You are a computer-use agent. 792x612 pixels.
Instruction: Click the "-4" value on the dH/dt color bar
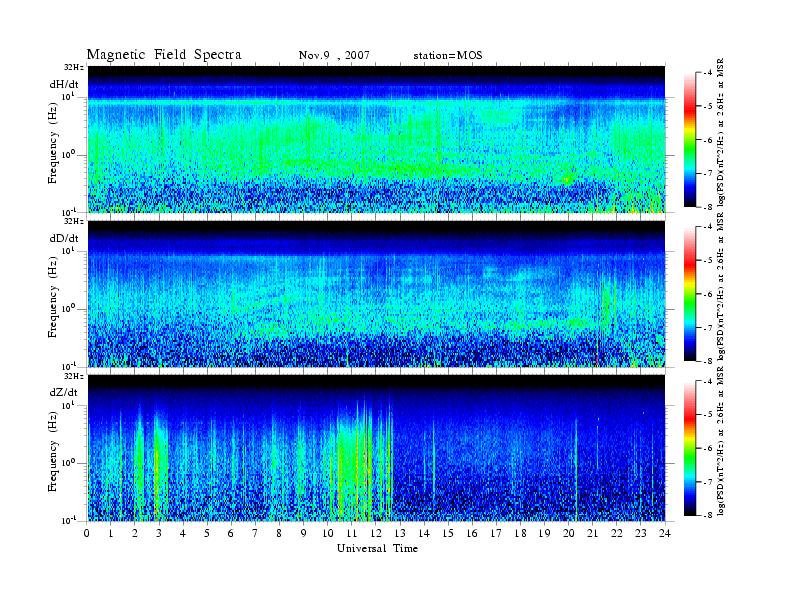pyautogui.click(x=708, y=73)
